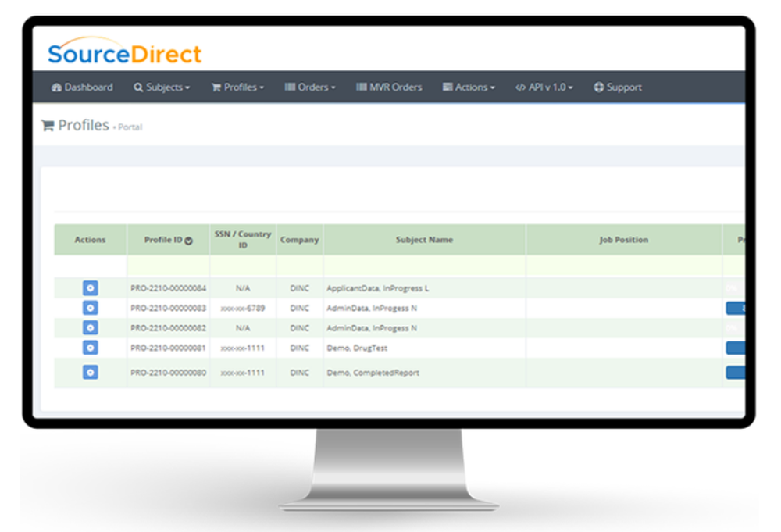Click the SourceDirect logo
Screen dimensions: 781x532
pos(123,53)
